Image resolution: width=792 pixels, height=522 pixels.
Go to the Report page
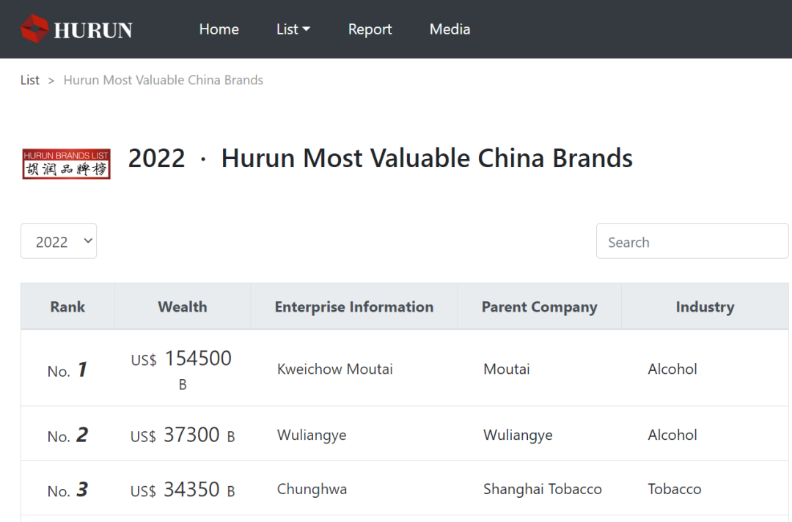369,29
